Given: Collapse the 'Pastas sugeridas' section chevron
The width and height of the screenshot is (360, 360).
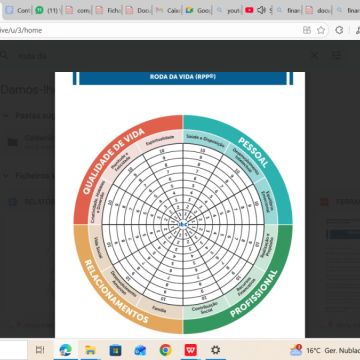Looking at the screenshot, I should coord(6,116).
